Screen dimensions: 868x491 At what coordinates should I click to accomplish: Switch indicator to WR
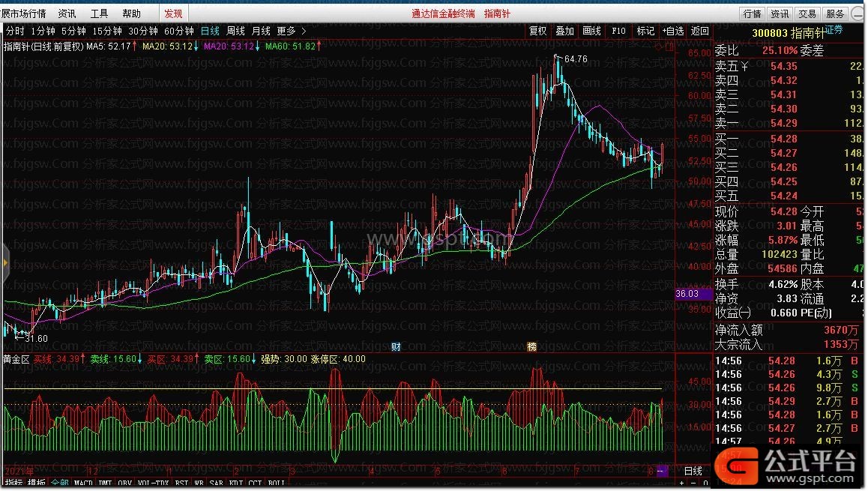199,483
